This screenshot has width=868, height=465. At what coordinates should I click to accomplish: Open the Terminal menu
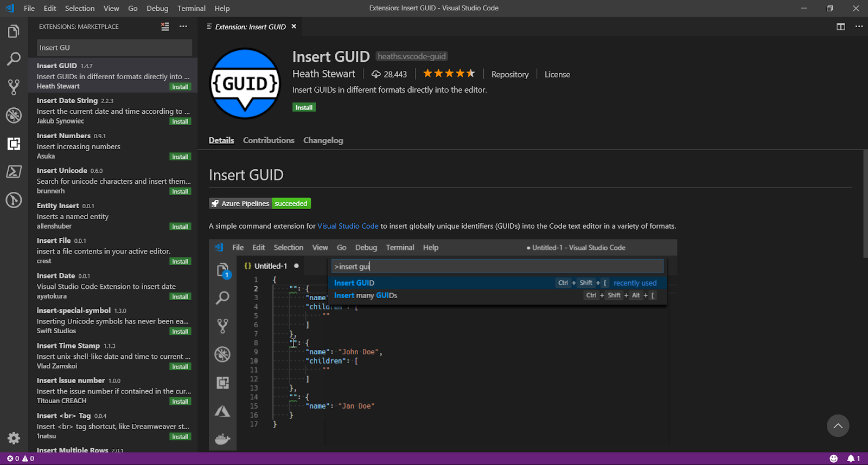192,8
